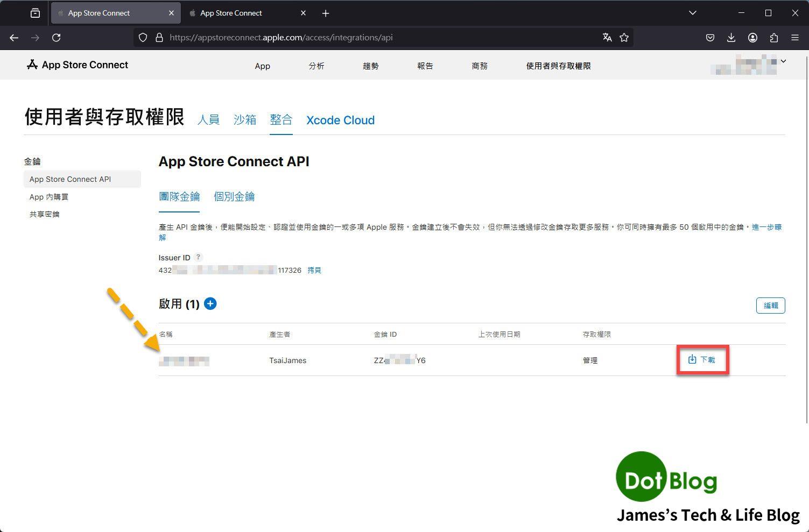Click the blue plus icon to add key
This screenshot has height=532, width=809.
click(210, 304)
